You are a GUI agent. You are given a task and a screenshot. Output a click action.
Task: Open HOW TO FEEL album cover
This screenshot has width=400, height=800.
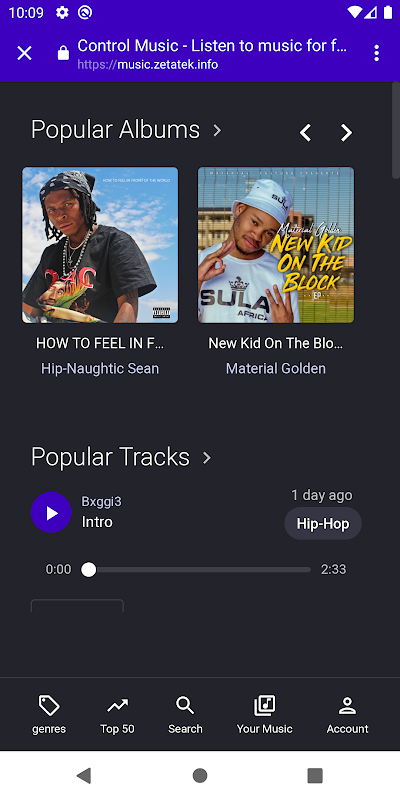point(100,245)
